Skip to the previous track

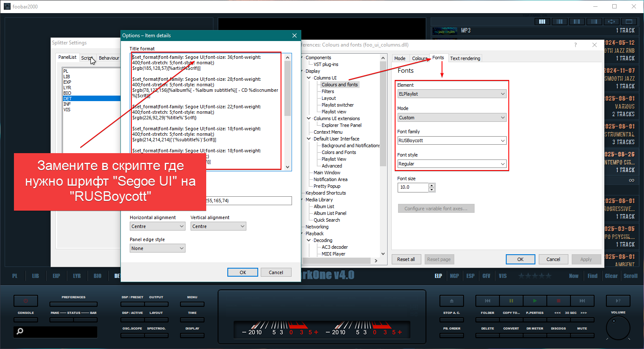(x=488, y=301)
